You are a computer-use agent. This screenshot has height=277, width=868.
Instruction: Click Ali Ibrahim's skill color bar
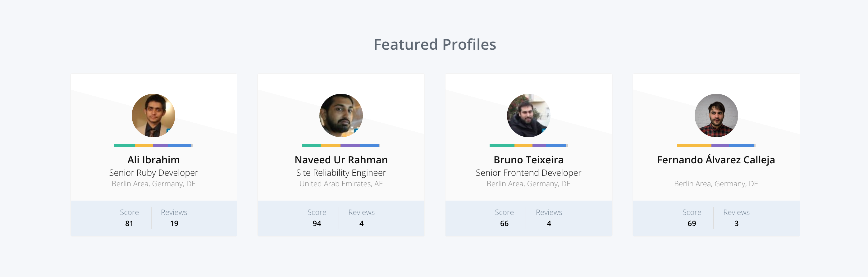153,146
